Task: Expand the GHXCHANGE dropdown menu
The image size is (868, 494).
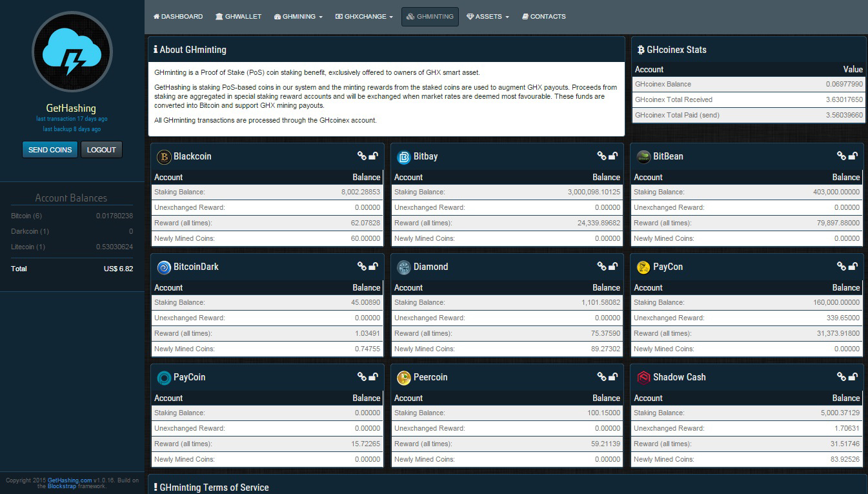Action: pos(364,17)
